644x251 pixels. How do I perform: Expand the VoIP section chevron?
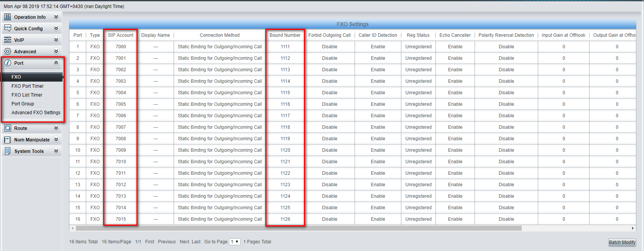pyautogui.click(x=56, y=40)
